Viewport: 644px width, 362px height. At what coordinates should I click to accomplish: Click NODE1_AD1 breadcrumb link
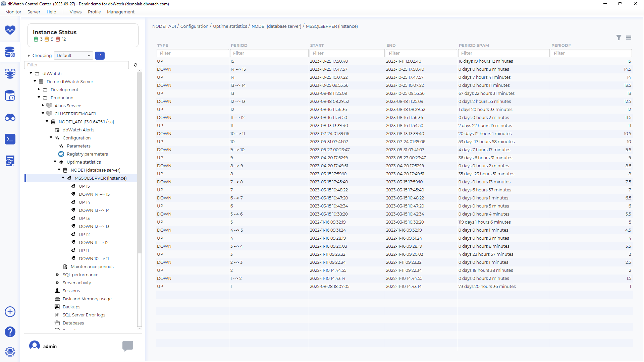pos(164,26)
